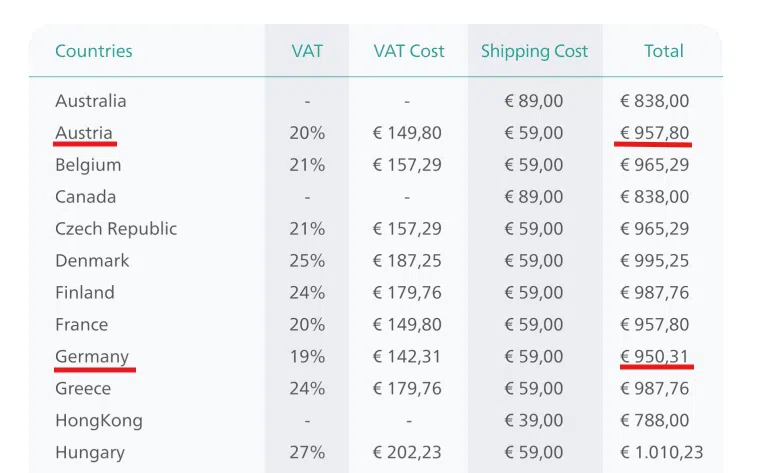
Task: Select the VAT column header
Action: coord(307,51)
